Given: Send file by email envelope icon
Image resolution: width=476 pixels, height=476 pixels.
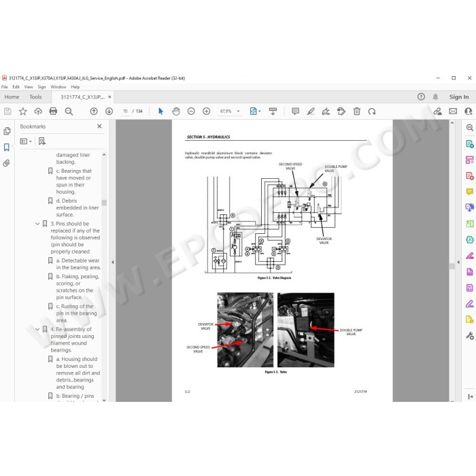Looking at the screenshot, I should 453,112.
